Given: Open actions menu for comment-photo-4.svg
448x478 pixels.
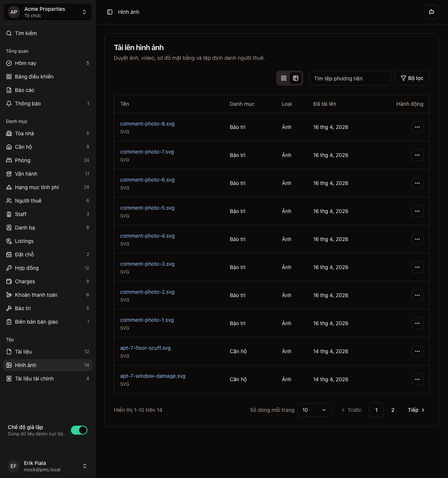Looking at the screenshot, I should 417,239.
